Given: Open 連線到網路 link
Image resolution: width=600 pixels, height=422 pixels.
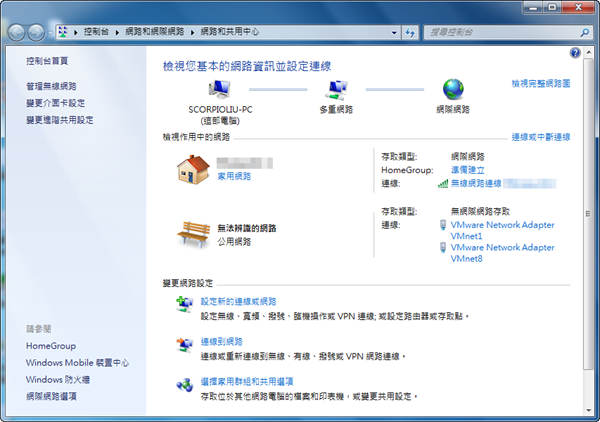Looking at the screenshot, I should 222,342.
